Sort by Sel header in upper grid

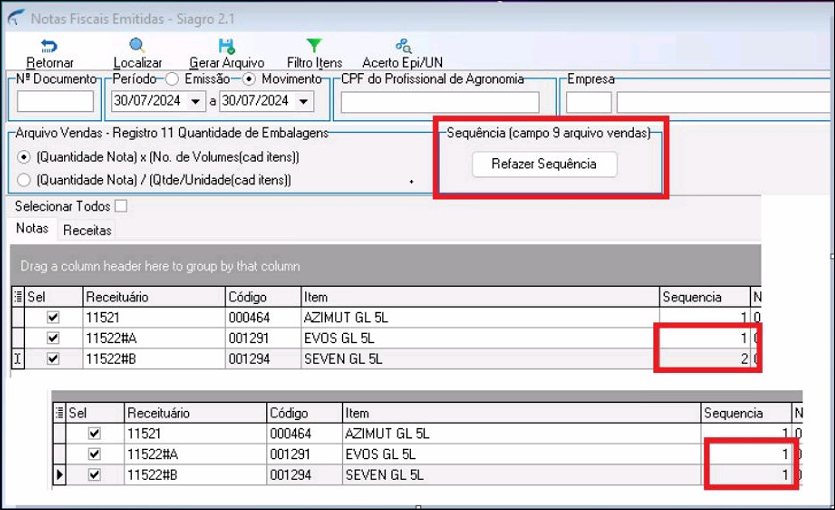pyautogui.click(x=54, y=297)
